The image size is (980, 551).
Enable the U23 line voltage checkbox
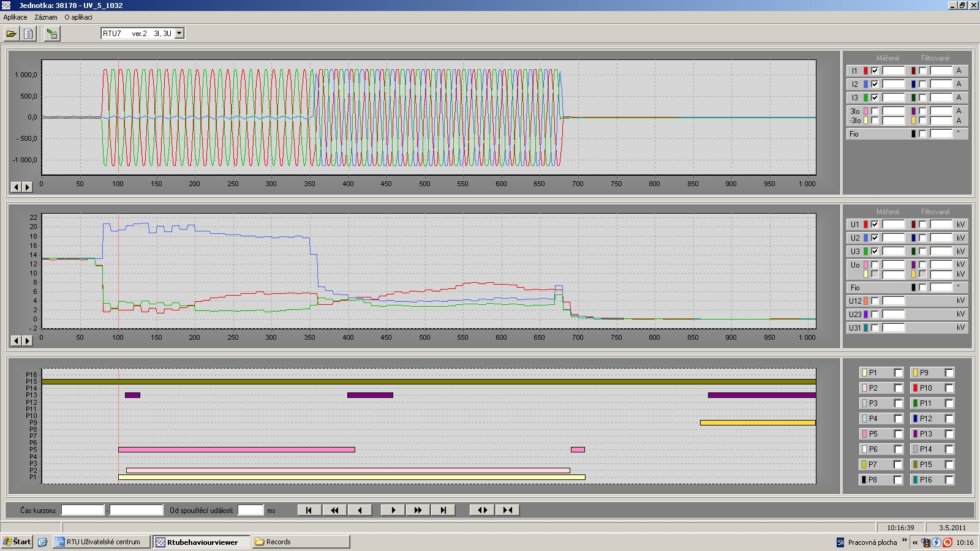pos(875,315)
